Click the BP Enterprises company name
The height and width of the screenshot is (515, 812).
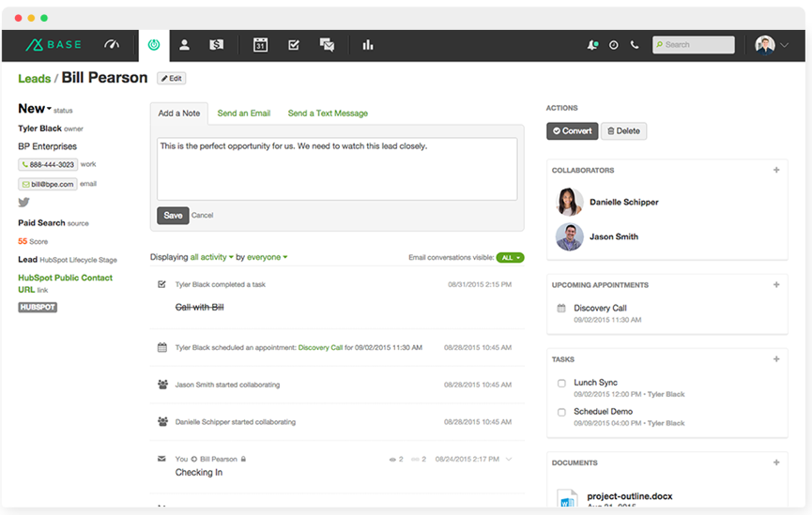click(47, 146)
